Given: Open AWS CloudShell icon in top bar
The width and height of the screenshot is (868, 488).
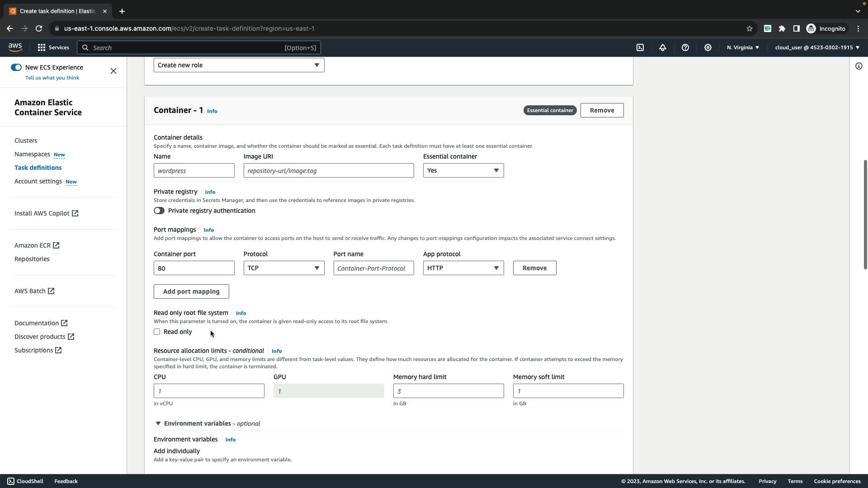Looking at the screenshot, I should [640, 47].
